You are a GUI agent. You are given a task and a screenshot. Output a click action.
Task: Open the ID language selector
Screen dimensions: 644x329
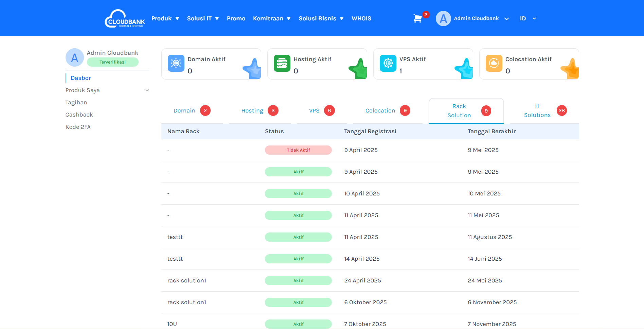[x=528, y=19]
